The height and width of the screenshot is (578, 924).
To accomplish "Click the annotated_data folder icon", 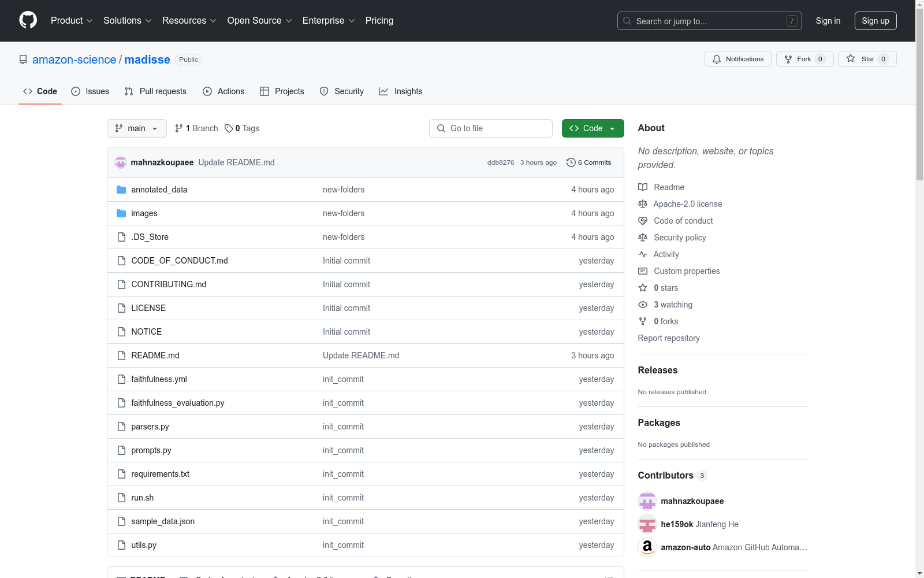I will coord(121,190).
